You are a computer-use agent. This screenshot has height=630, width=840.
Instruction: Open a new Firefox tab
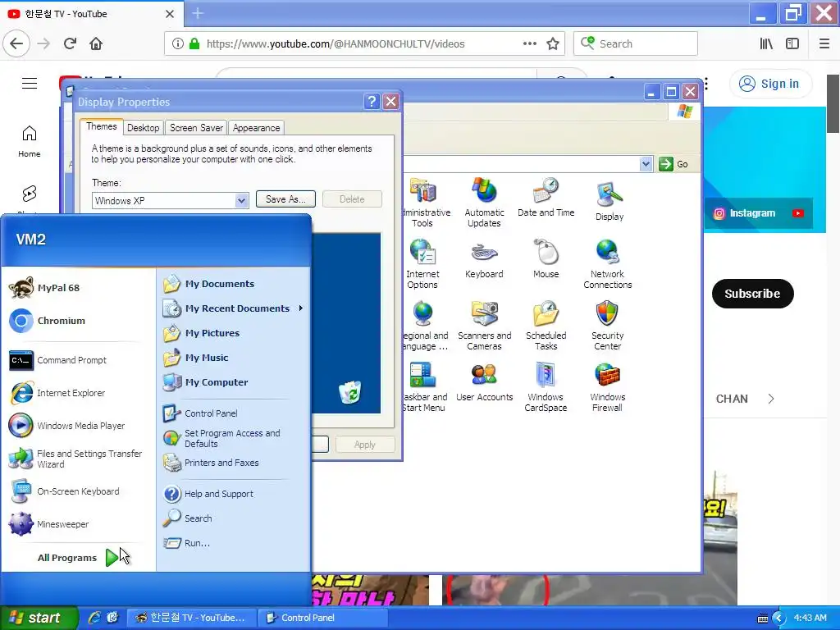click(x=198, y=13)
